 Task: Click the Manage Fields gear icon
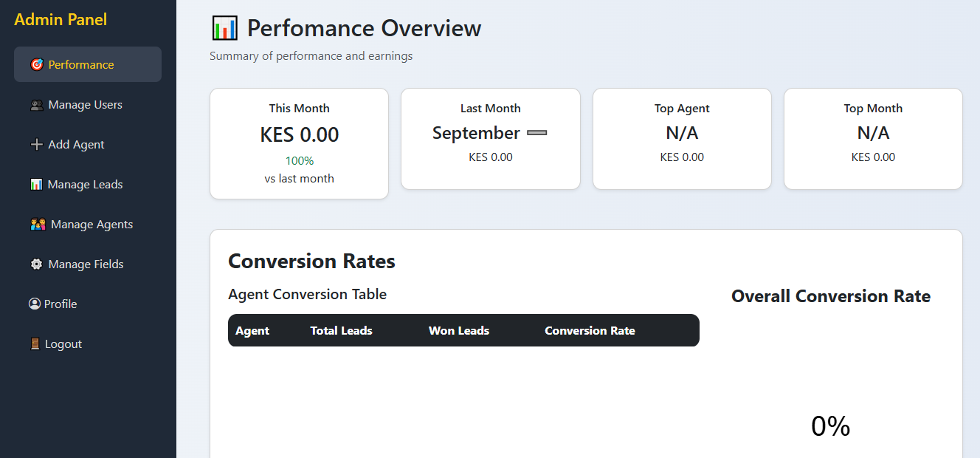pos(36,264)
